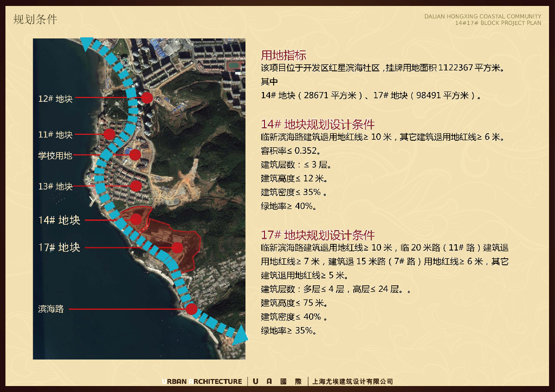Click the 17# 地块 map label
555x392 pixels.
tap(59, 247)
